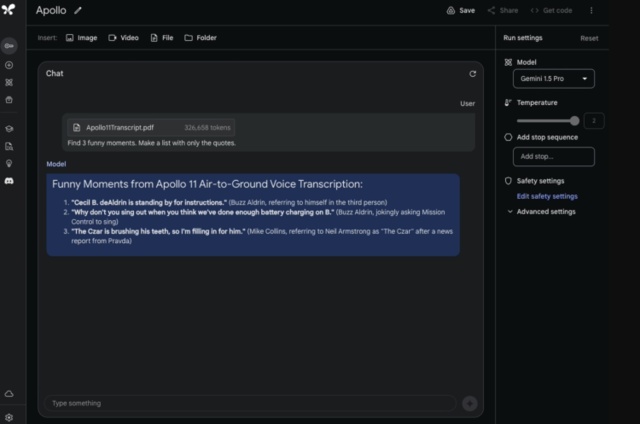Click the pencil icon next to Apollo
Screen dimensions: 640x424
(x=78, y=10)
